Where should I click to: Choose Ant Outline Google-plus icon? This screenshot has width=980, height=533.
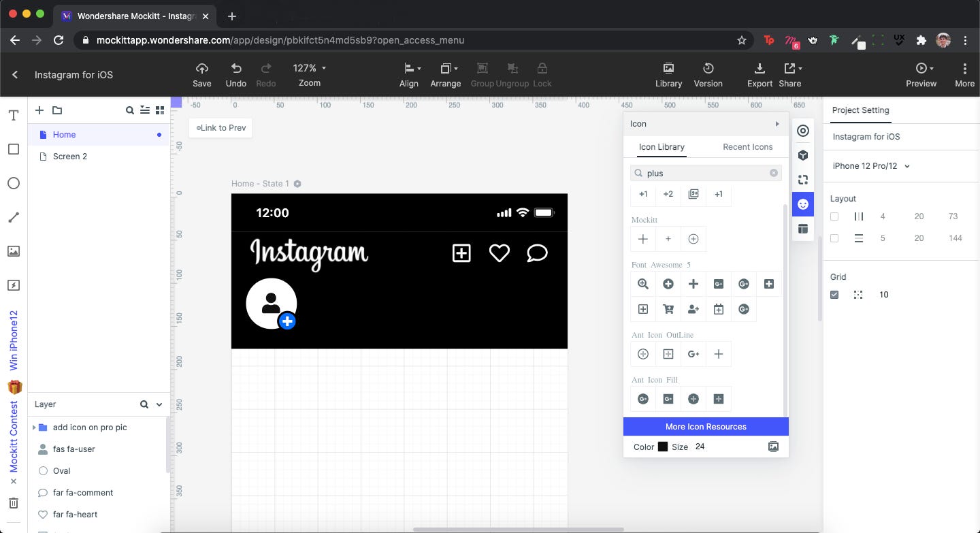[693, 354]
